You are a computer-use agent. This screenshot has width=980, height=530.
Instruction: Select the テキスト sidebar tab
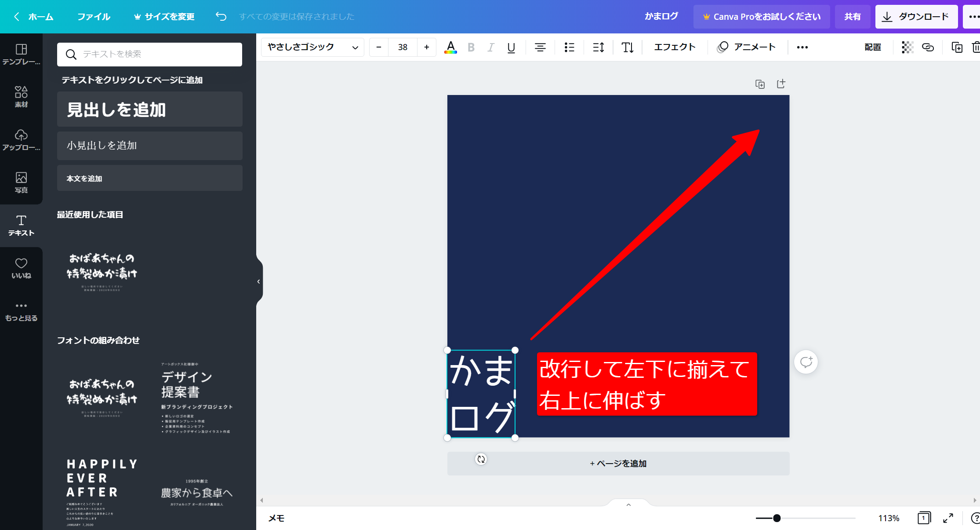pyautogui.click(x=21, y=226)
